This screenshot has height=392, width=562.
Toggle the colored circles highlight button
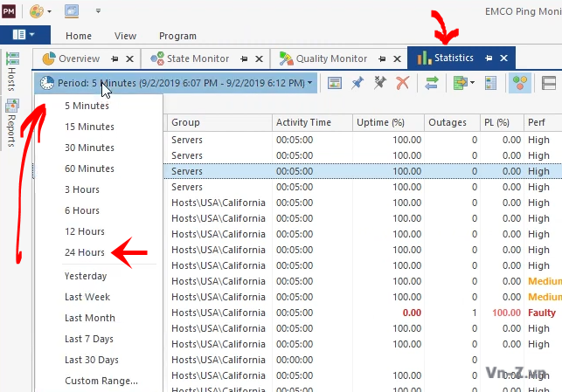(x=520, y=83)
